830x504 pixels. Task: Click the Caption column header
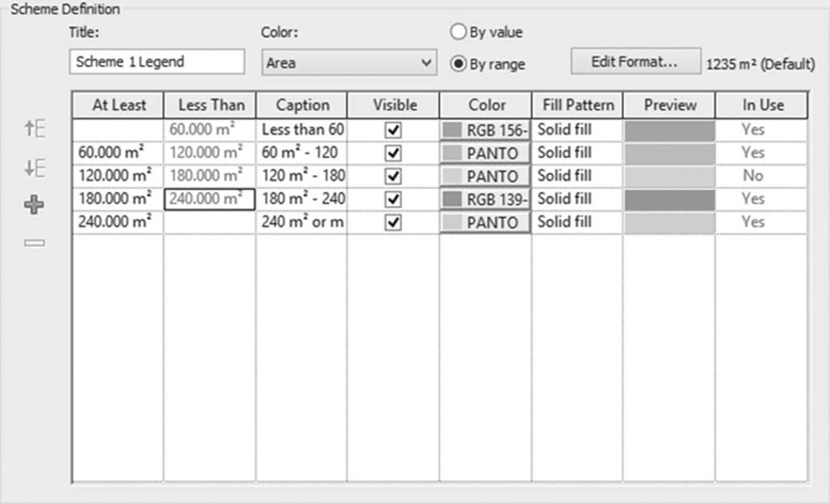point(302,105)
